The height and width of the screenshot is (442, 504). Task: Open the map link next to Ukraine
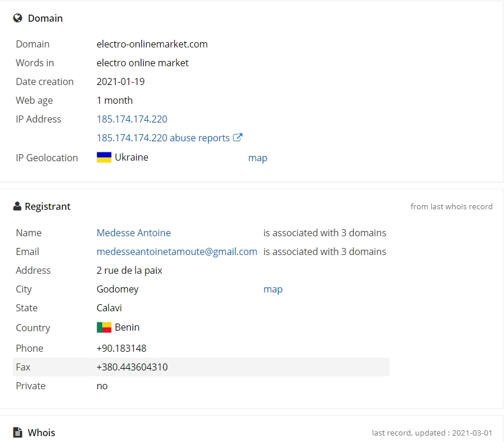[258, 158]
